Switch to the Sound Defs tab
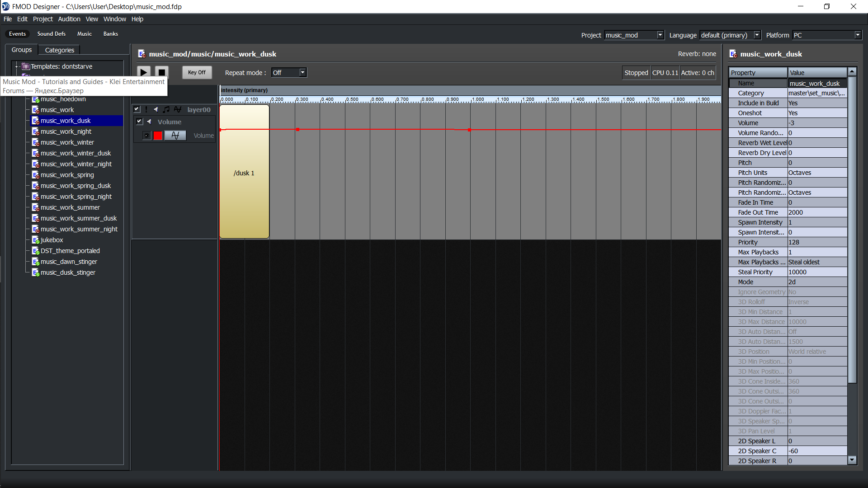Image resolution: width=868 pixels, height=488 pixels. [51, 34]
